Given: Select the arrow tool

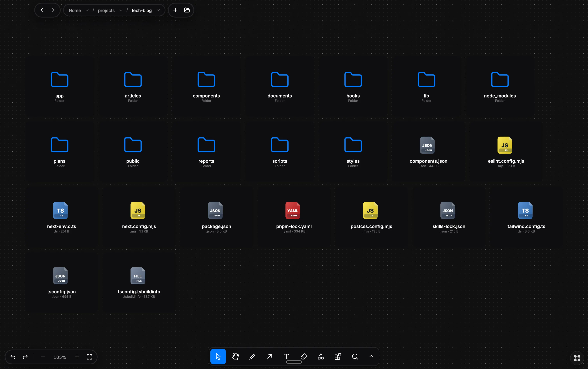Looking at the screenshot, I should 269,357.
